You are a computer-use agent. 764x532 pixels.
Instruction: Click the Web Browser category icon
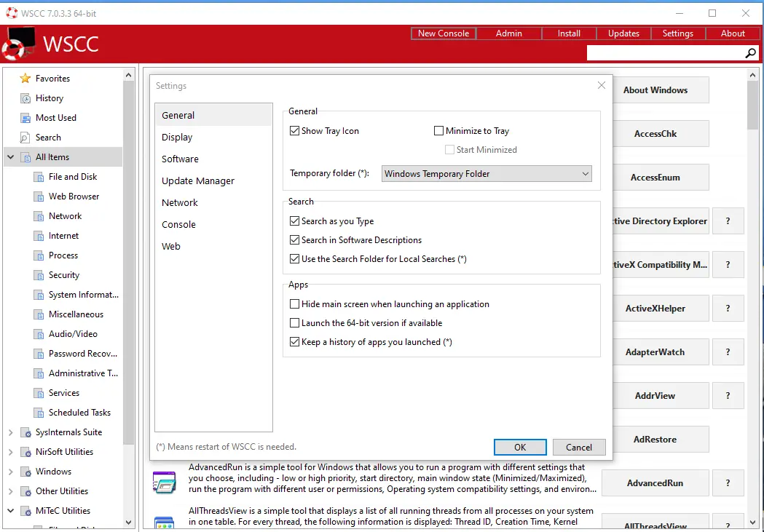point(39,196)
